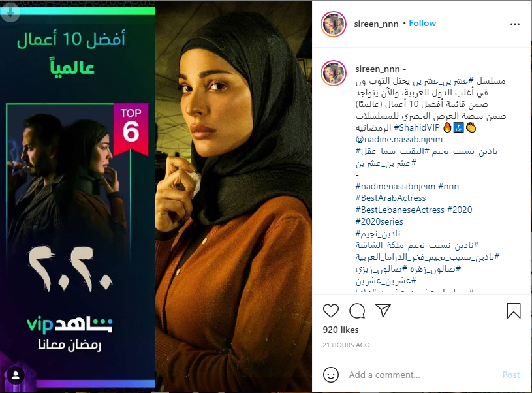Open comments via the speech bubble icon
Viewport: 532px width, 393px height.
pos(357,311)
